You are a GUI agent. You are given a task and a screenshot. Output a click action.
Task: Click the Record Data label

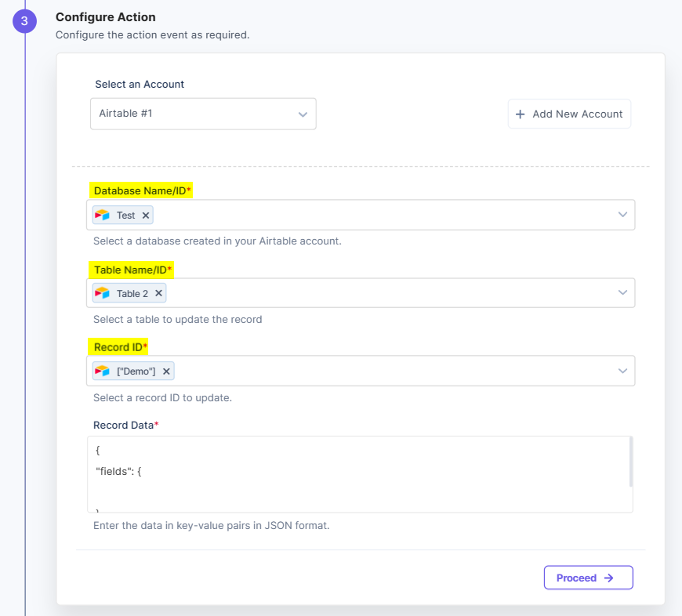click(126, 425)
